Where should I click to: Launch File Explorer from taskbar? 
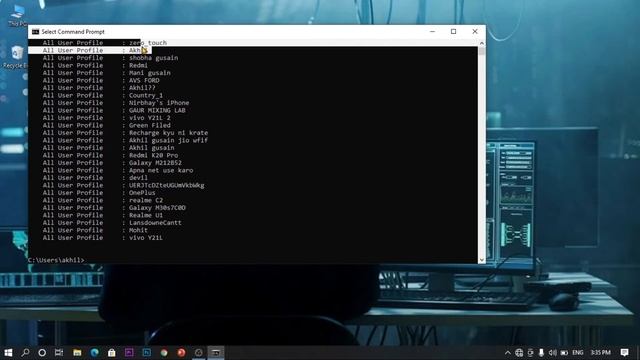click(77, 352)
